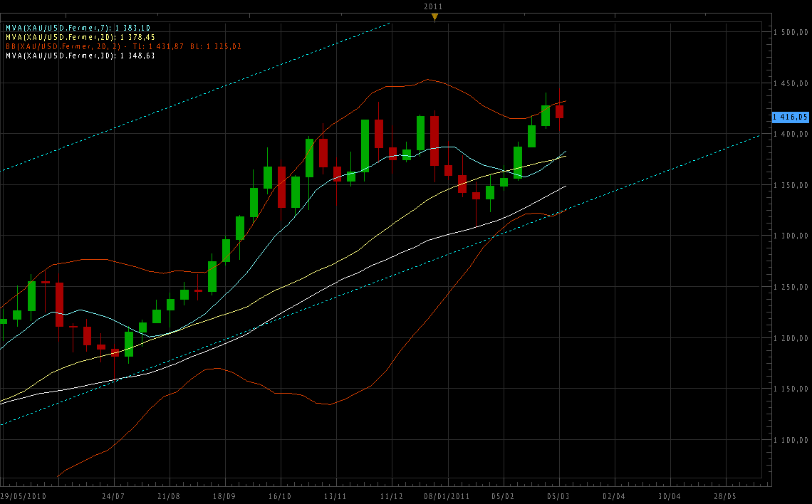The height and width of the screenshot is (504, 812).
Task: Select the MVA(XAU/USD.Fermer,30) indicator label
Action: pos(80,56)
